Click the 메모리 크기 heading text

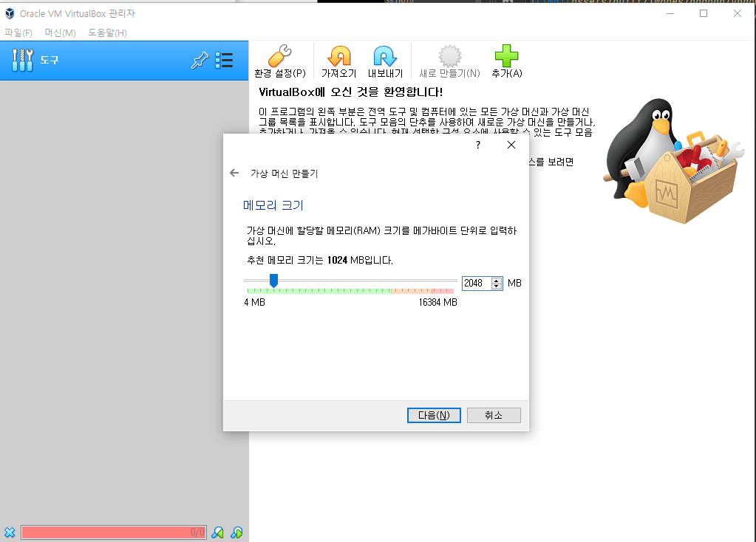(273, 205)
